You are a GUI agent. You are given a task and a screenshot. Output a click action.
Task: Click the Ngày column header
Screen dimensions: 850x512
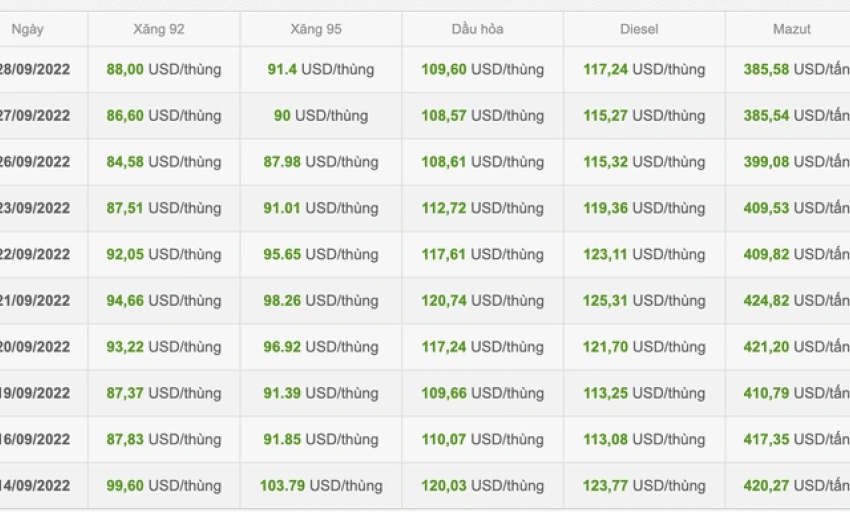[27, 29]
